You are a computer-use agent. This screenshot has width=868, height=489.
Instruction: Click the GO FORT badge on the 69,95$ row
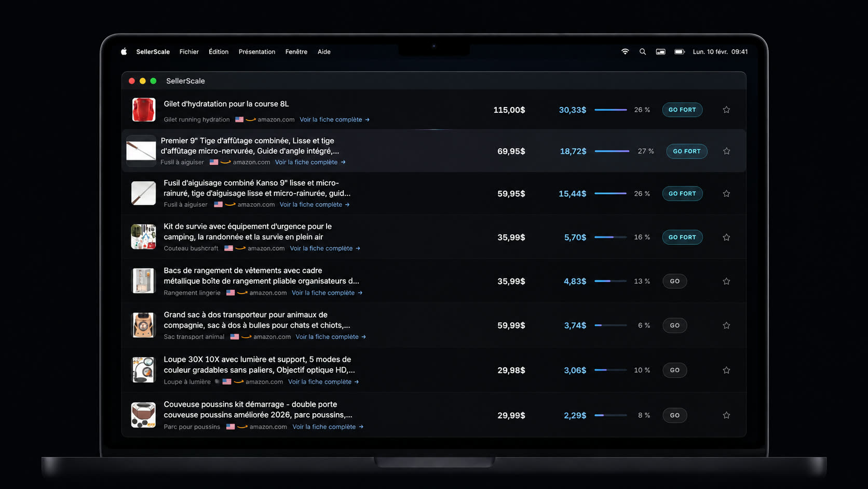687,151
